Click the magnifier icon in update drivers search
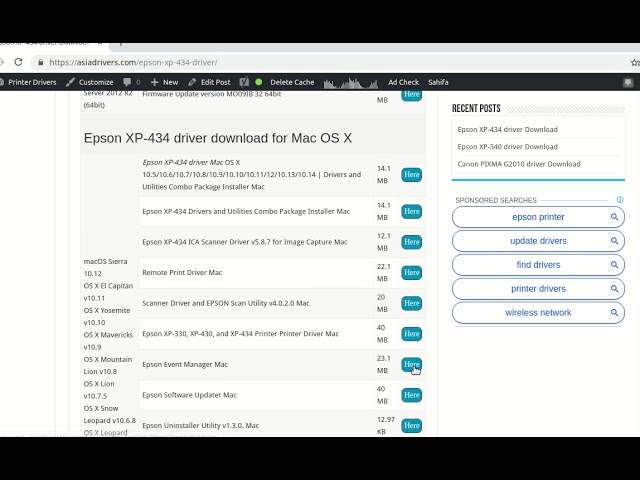Image resolution: width=640 pixels, height=480 pixels. [x=614, y=241]
